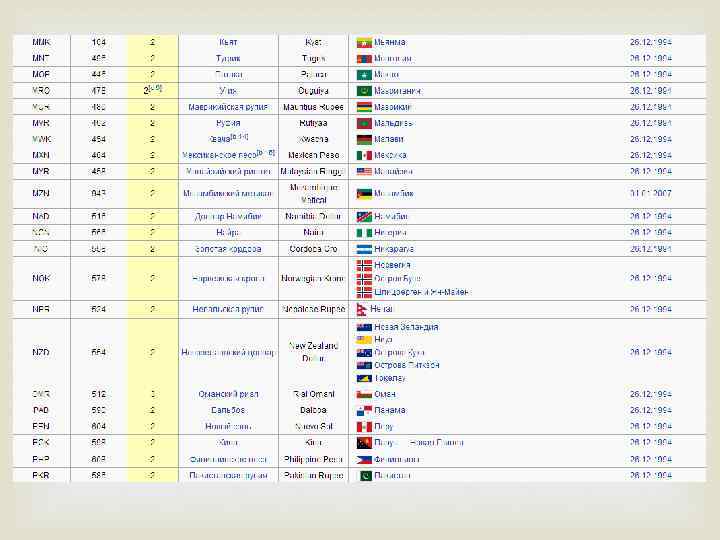Open the footnote link in the MRO row
The width and height of the screenshot is (720, 540).
(x=156, y=88)
